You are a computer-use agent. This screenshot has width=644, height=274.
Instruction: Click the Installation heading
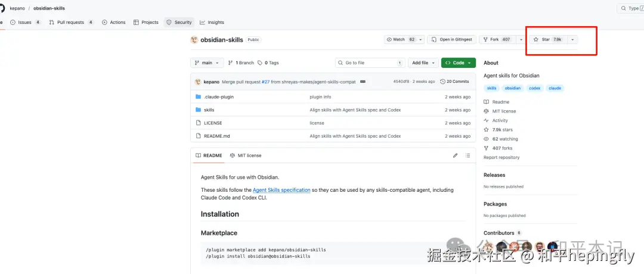tap(219, 214)
